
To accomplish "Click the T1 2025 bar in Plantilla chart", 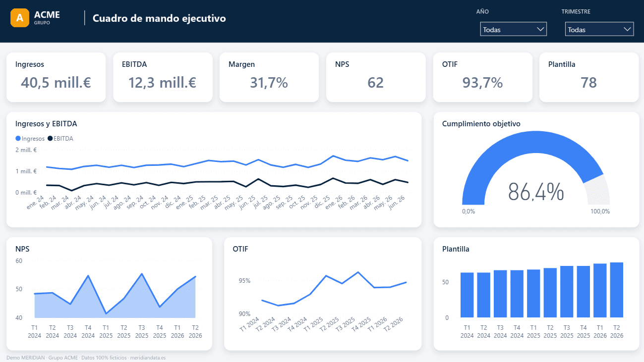I will coord(533,293).
